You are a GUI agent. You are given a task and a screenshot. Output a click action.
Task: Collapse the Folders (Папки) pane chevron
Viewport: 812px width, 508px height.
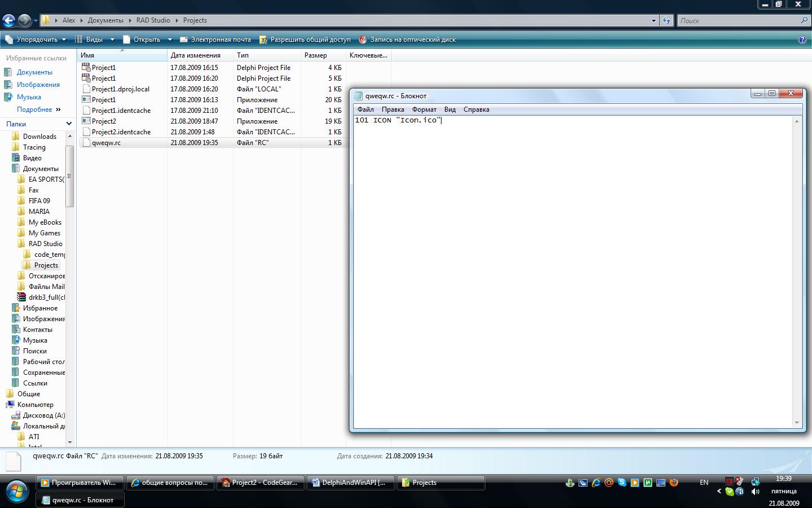pos(69,124)
